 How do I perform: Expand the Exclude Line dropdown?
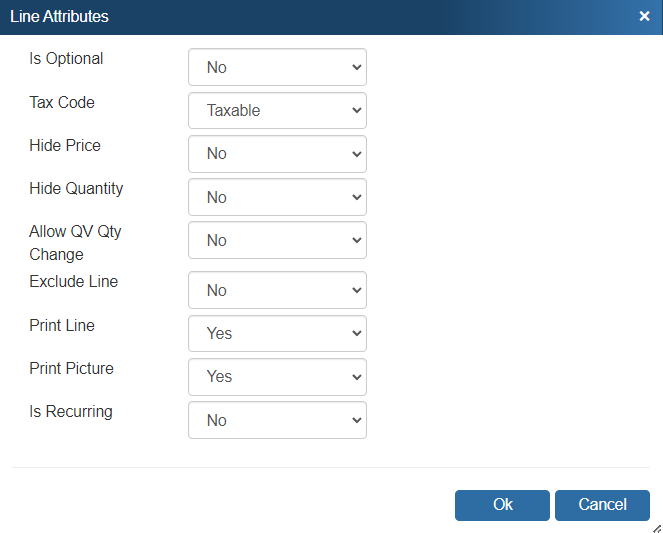277,290
